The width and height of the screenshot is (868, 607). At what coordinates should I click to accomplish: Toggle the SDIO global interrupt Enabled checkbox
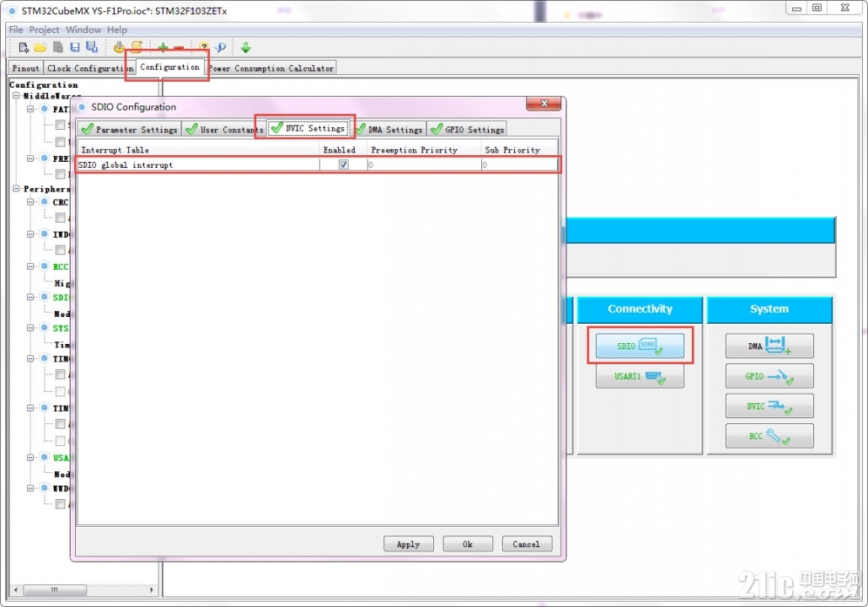[344, 164]
